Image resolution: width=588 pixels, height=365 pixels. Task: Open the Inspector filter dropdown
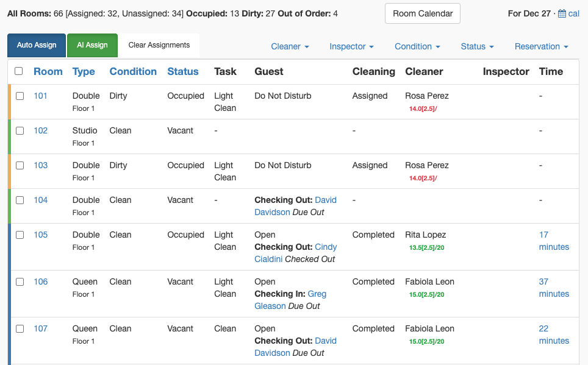351,46
